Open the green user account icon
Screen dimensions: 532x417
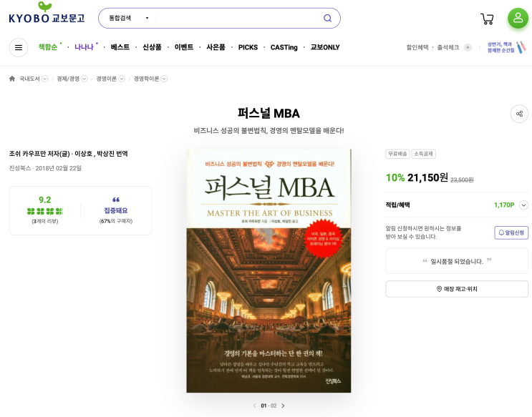(518, 18)
